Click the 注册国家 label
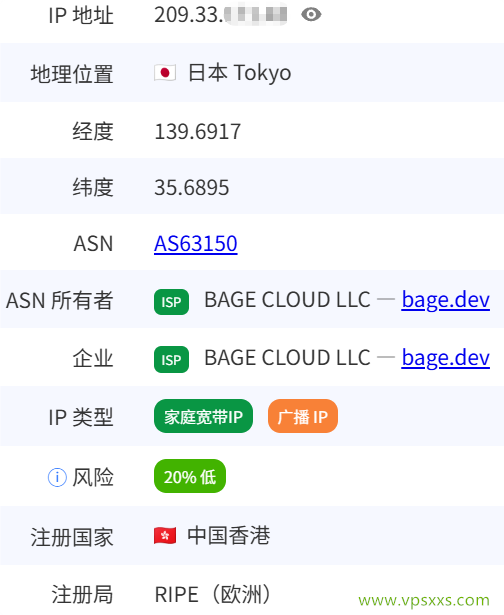This screenshot has height=615, width=504. 72,537
